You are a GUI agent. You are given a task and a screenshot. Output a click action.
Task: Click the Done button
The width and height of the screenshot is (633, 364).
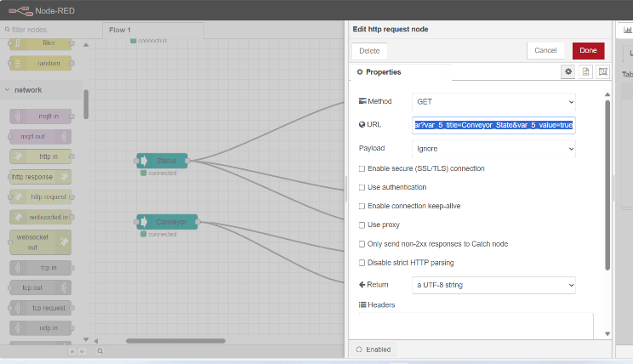click(x=588, y=50)
